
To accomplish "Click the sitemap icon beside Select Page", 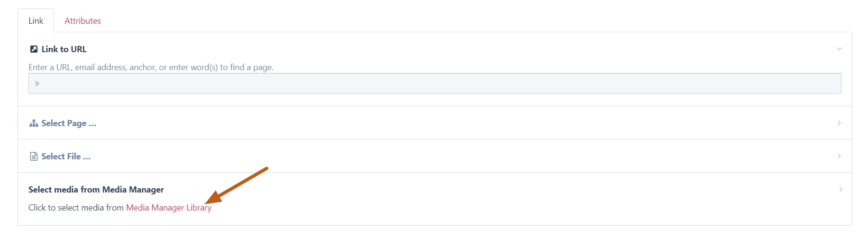I will coord(34,123).
